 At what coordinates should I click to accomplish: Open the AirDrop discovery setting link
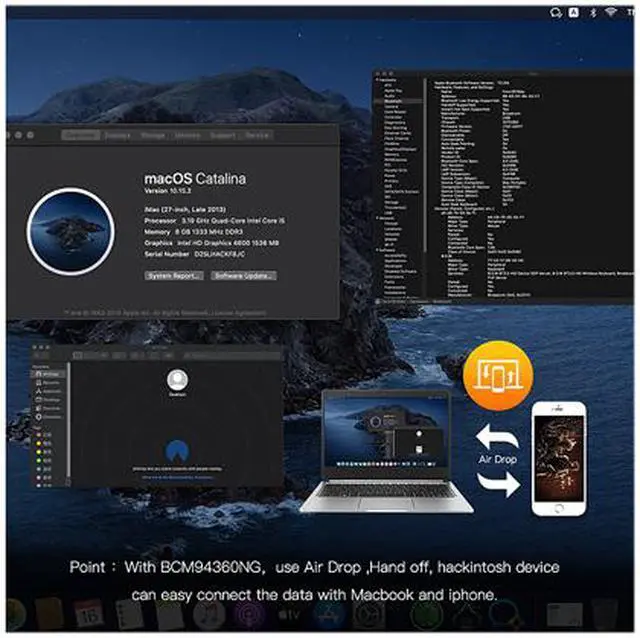pos(178,477)
